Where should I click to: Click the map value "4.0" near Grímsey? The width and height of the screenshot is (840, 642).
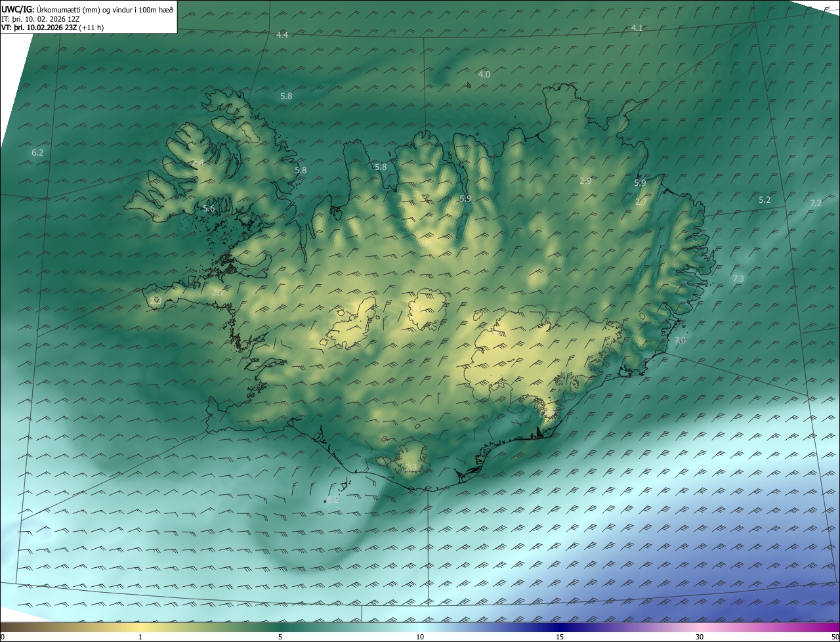coord(484,75)
